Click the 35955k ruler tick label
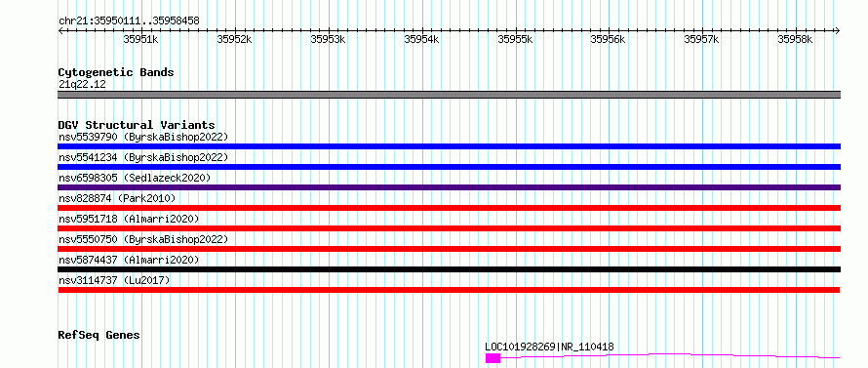Image resolution: width=868 pixels, height=368 pixels. (x=515, y=39)
